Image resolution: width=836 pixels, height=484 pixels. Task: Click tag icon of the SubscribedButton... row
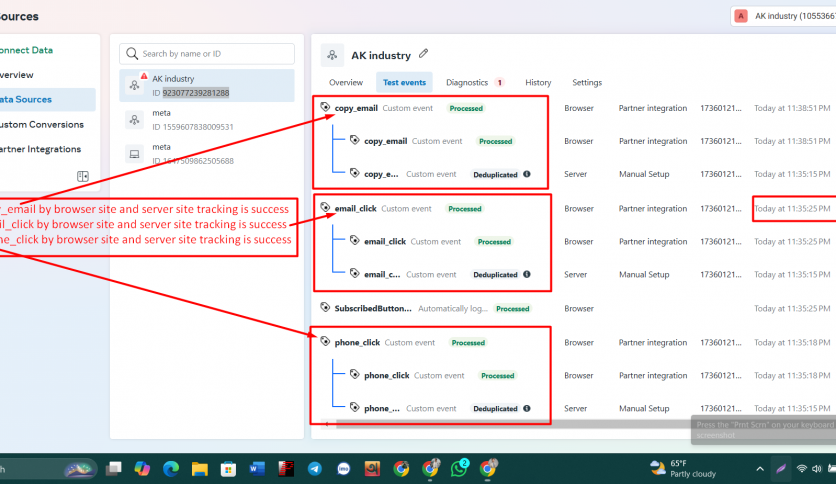click(325, 307)
